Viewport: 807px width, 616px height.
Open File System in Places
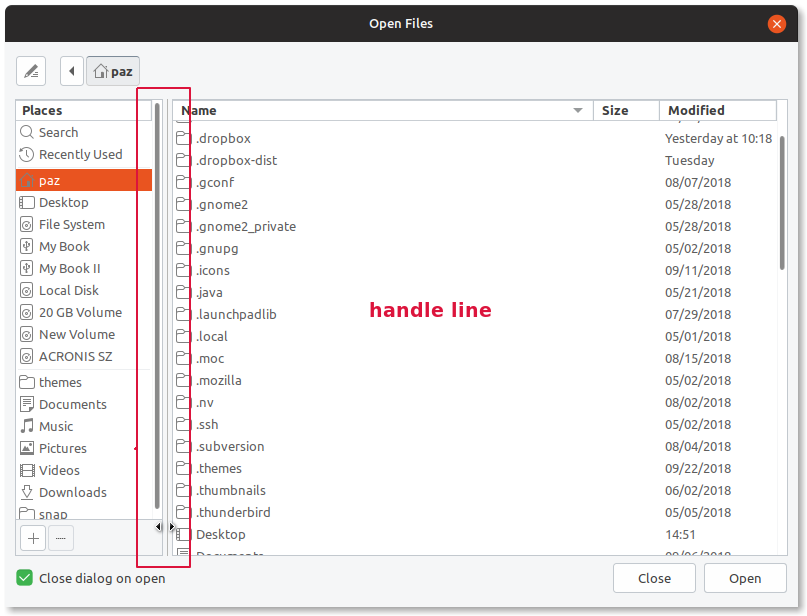[84, 224]
